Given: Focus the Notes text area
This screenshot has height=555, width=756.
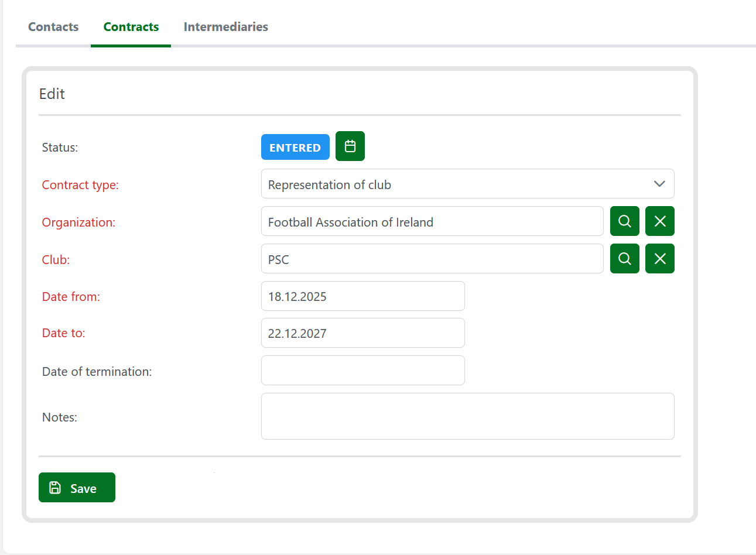Looking at the screenshot, I should pyautogui.click(x=467, y=416).
